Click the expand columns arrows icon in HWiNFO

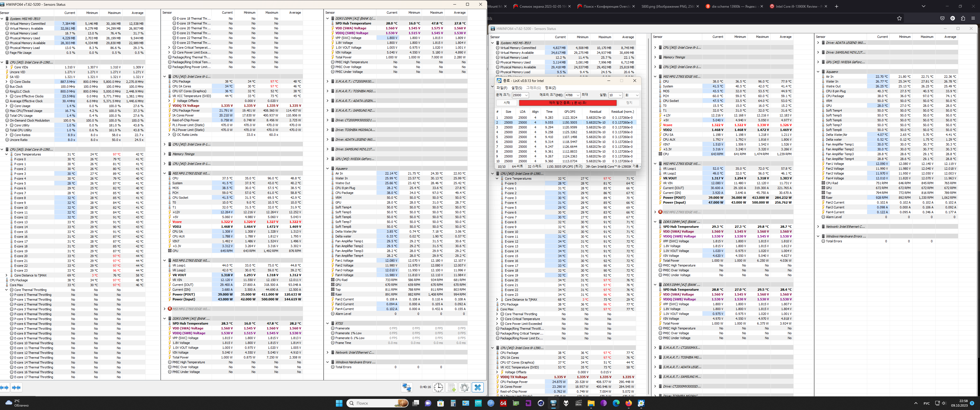(x=4, y=387)
